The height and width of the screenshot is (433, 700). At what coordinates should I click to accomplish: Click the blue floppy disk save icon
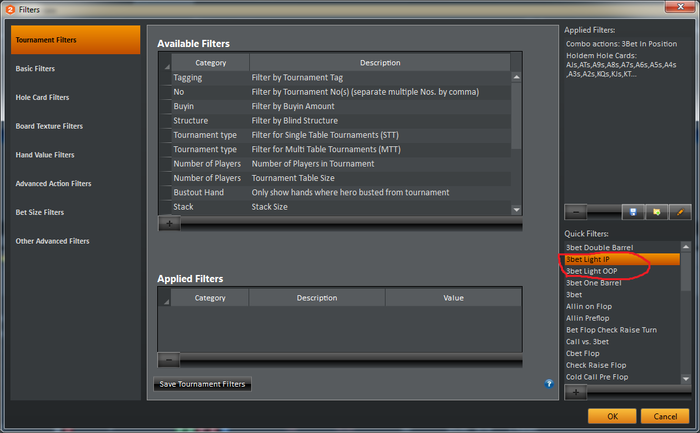point(633,212)
